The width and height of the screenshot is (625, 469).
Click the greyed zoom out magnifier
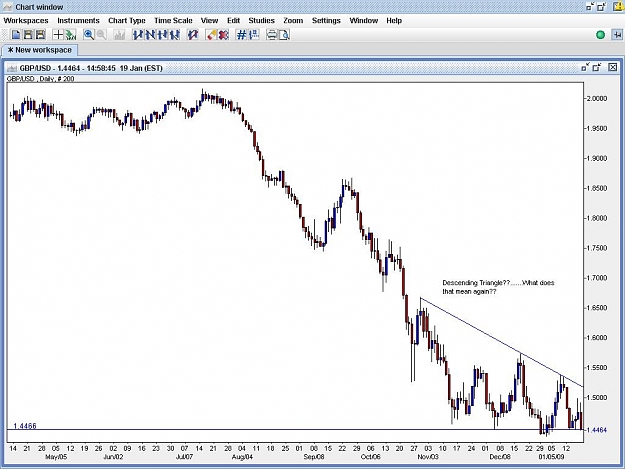101,35
